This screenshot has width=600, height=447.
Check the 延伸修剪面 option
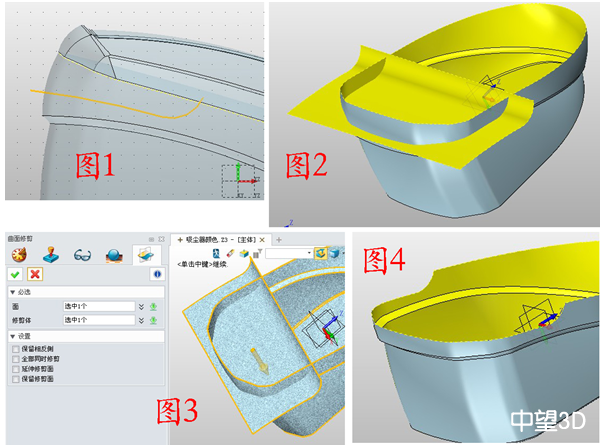coord(14,370)
